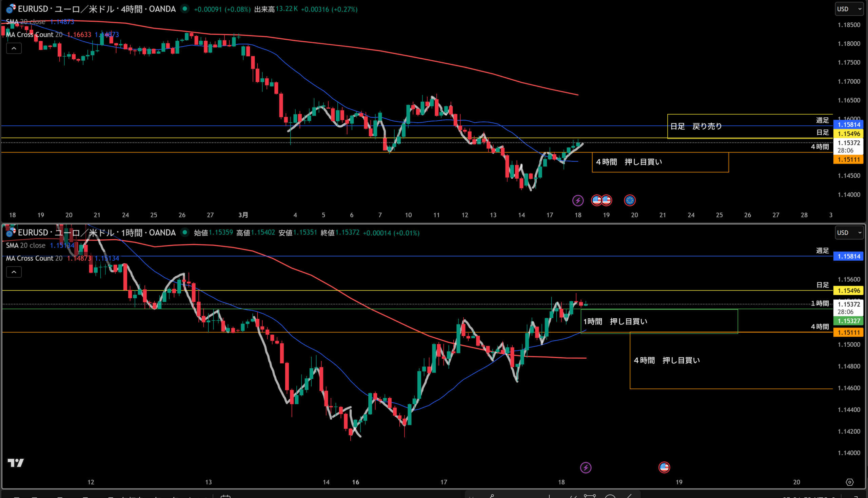Image resolution: width=868 pixels, height=498 pixels.
Task: Open chart settings gear on the lower time axis
Action: (850, 482)
